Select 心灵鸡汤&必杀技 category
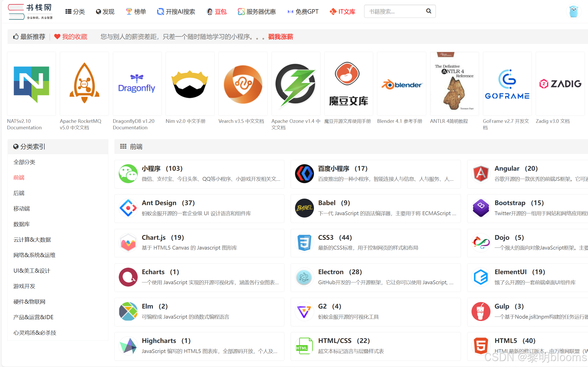This screenshot has height=367, width=588. tap(35, 333)
